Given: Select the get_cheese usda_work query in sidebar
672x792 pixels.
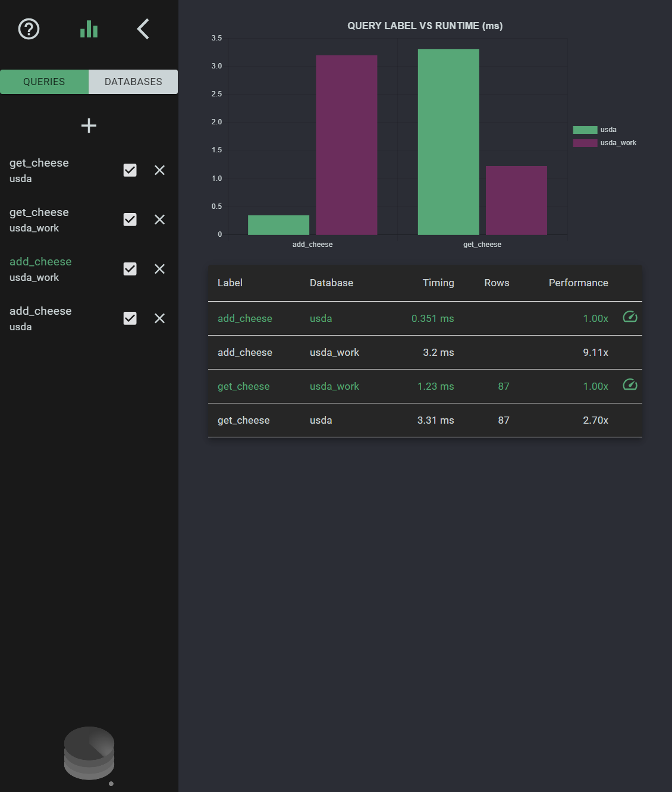Looking at the screenshot, I should click(39, 220).
